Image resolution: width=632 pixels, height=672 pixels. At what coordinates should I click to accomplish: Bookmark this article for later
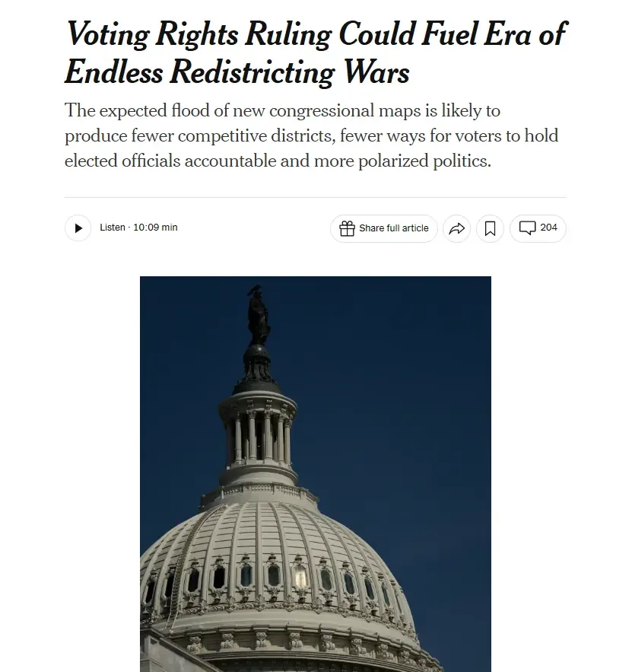point(491,228)
